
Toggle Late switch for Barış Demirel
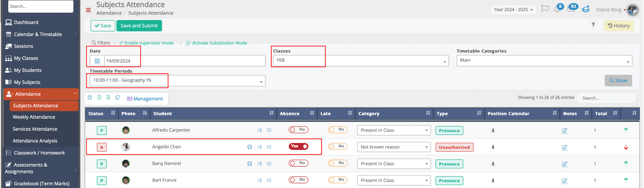click(x=337, y=163)
